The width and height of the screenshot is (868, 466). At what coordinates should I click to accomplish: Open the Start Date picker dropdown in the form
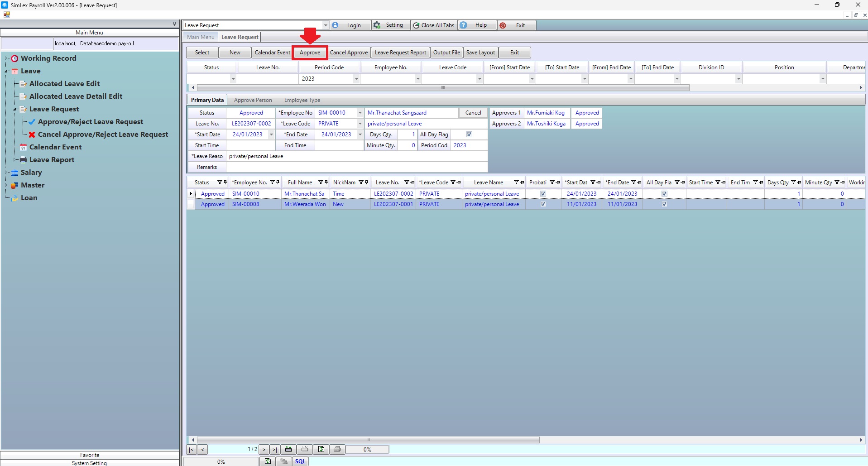click(x=271, y=135)
